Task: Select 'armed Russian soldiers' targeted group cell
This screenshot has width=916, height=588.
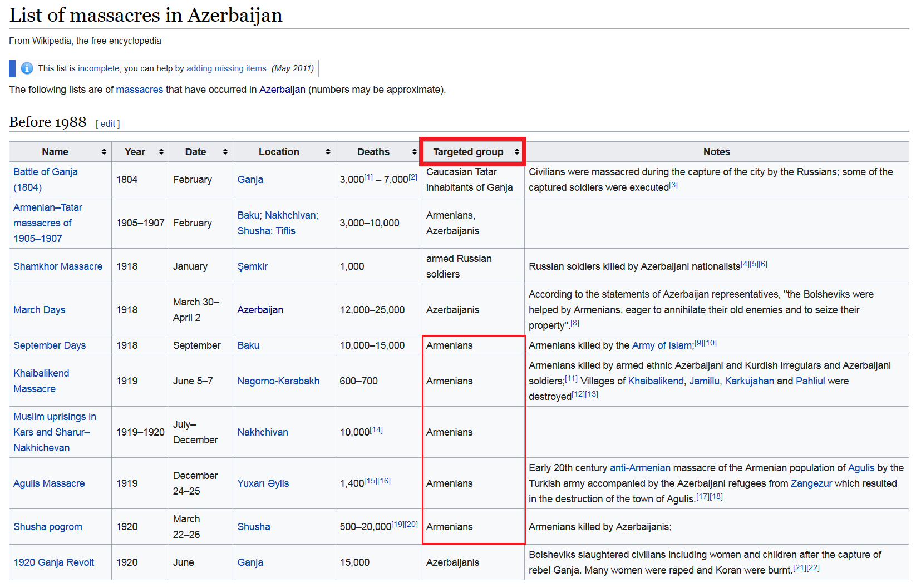Action: tap(459, 266)
